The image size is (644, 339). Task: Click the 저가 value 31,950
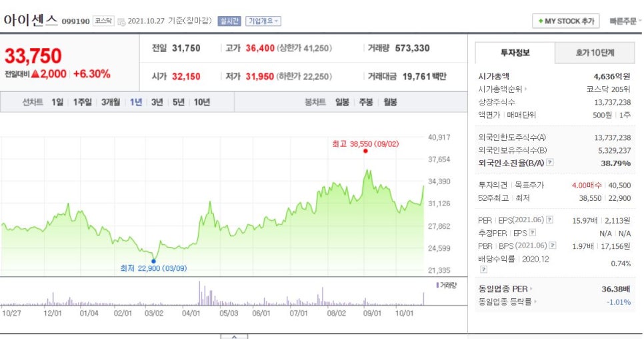click(x=259, y=77)
